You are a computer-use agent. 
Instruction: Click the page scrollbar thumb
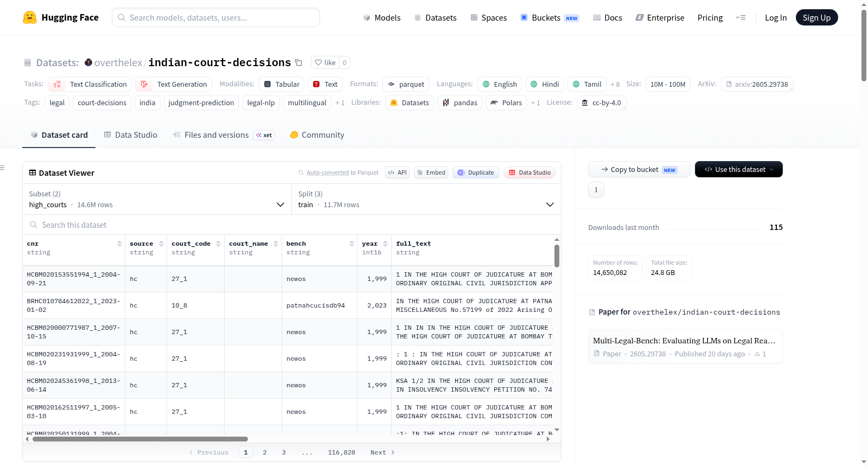pyautogui.click(x=864, y=45)
